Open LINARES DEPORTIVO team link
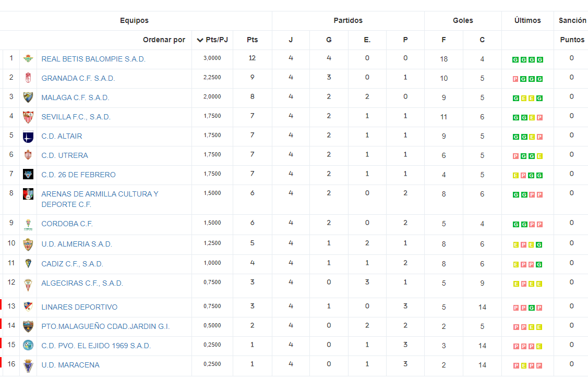 click(79, 308)
